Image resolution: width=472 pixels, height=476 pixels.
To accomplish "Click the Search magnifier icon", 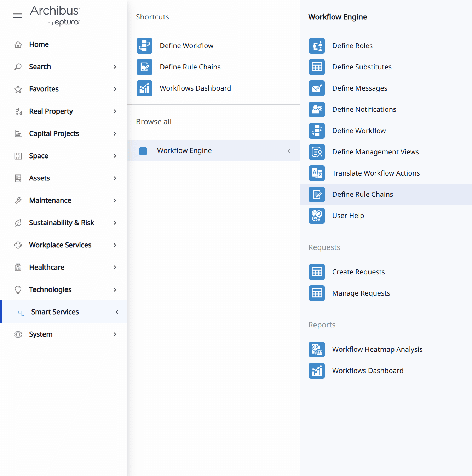I will 18,67.
